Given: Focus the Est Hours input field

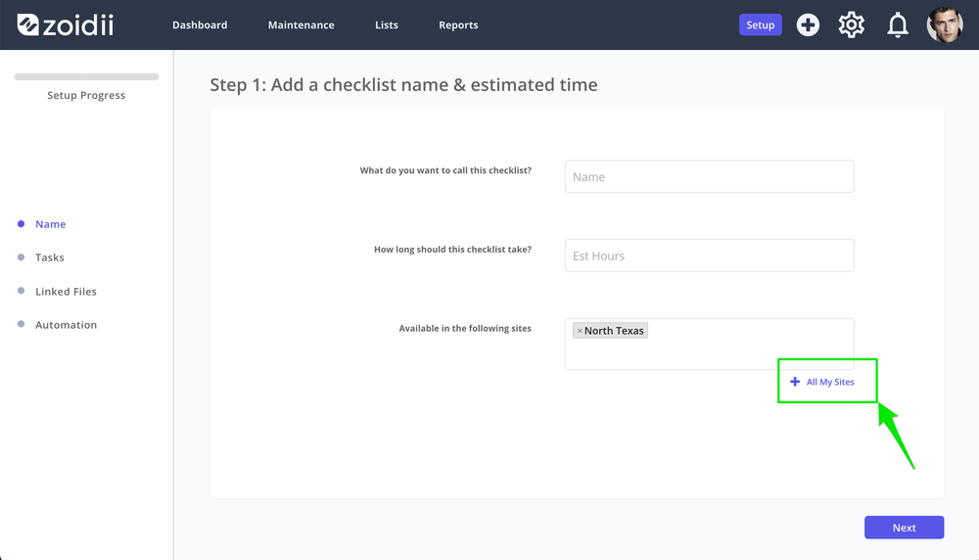Looking at the screenshot, I should (709, 256).
